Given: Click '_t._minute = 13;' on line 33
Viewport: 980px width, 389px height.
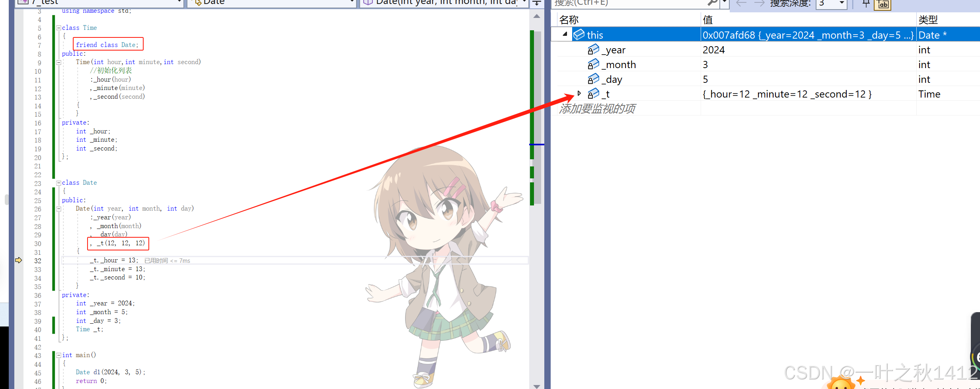Looking at the screenshot, I should 117,269.
